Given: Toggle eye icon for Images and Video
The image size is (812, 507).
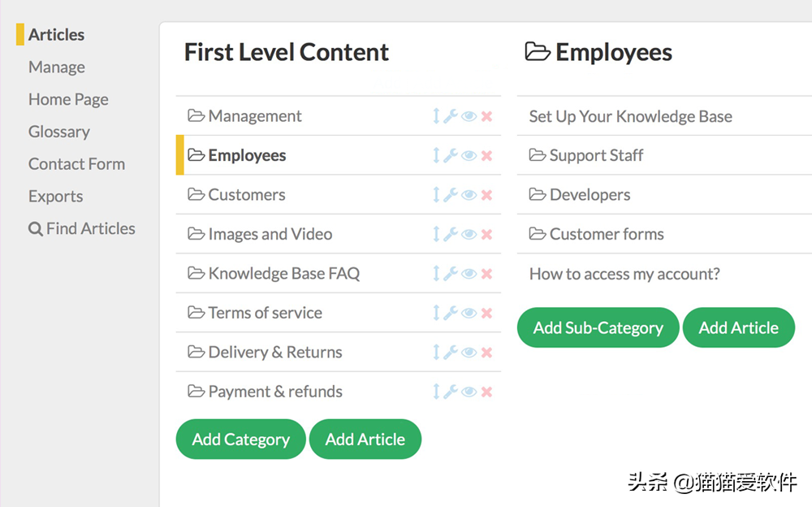Looking at the screenshot, I should pyautogui.click(x=469, y=234).
